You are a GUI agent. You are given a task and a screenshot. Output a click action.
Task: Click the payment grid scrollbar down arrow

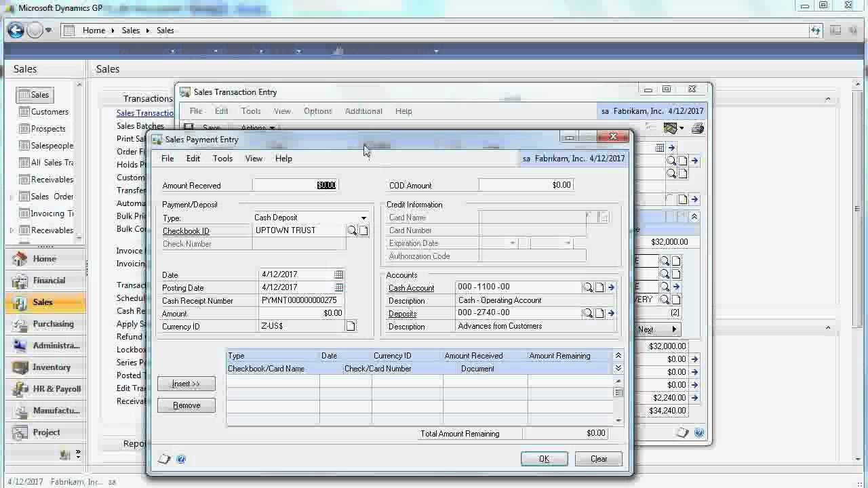coord(618,420)
